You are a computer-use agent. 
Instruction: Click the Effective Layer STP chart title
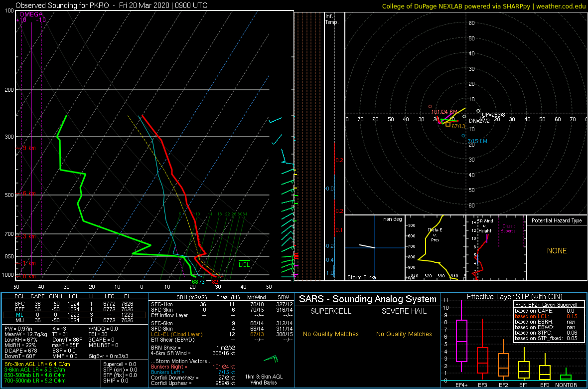514,297
